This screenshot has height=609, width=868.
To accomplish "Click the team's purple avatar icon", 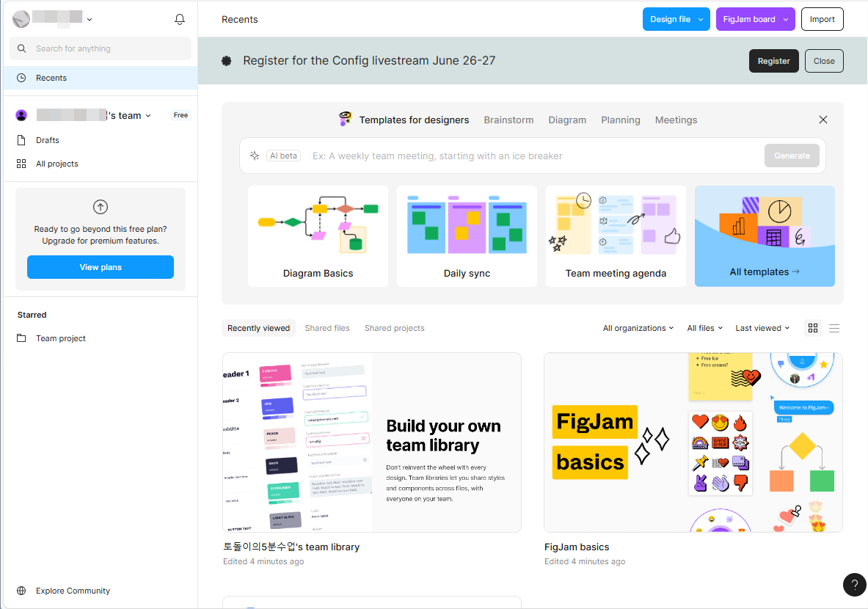I will click(21, 115).
